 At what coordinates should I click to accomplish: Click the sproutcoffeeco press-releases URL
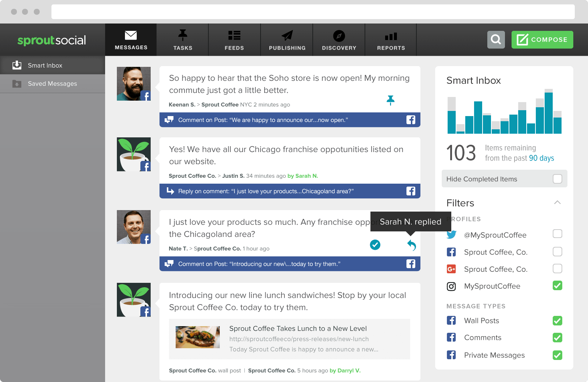click(x=299, y=339)
